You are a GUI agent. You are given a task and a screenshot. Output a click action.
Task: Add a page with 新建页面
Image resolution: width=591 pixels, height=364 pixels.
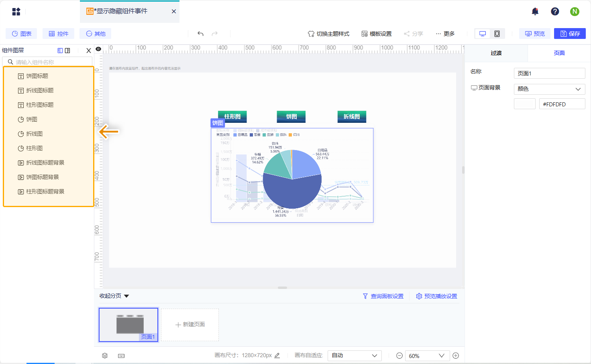coord(190,325)
